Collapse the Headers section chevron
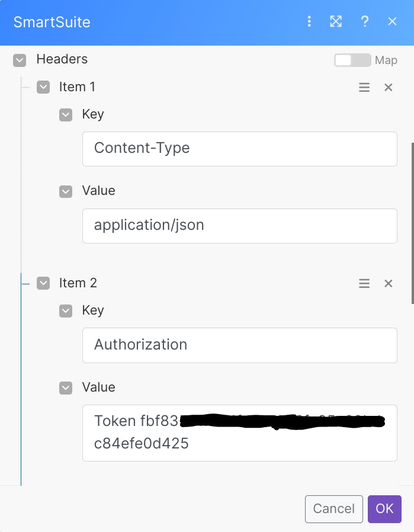Image resolution: width=414 pixels, height=532 pixels. click(20, 60)
